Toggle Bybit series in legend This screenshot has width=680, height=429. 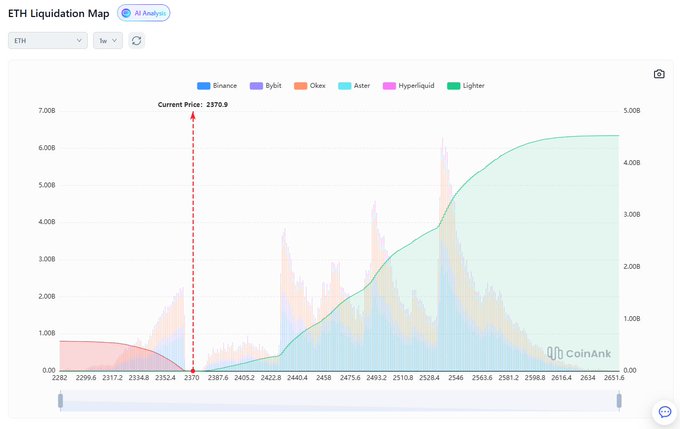point(265,85)
